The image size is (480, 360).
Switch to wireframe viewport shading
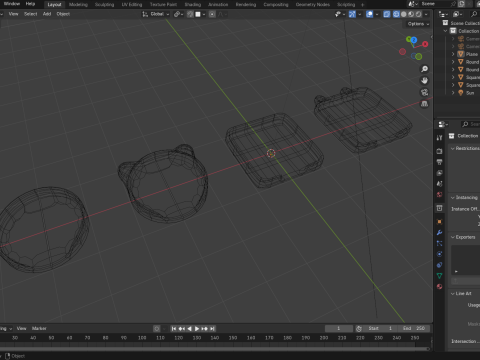click(396, 14)
